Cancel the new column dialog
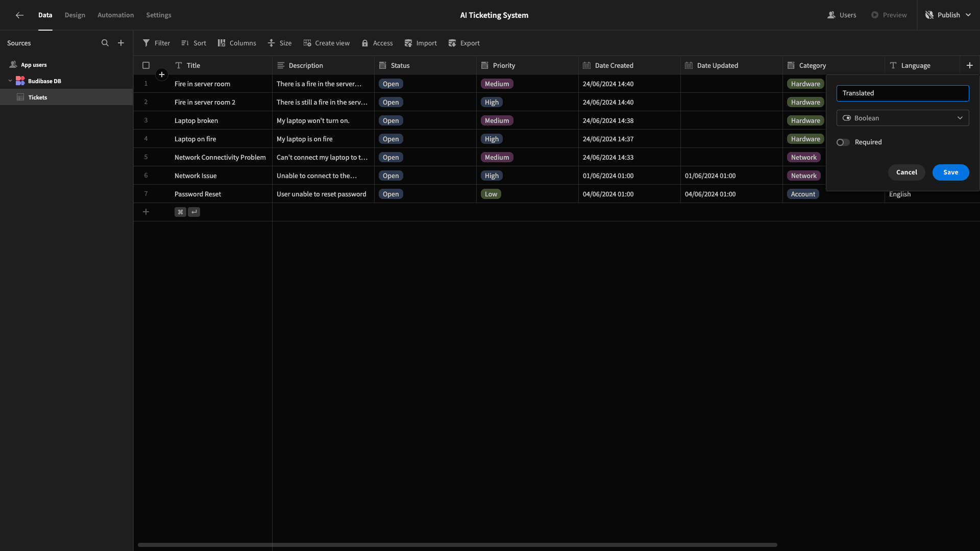This screenshot has height=551, width=980. click(906, 172)
